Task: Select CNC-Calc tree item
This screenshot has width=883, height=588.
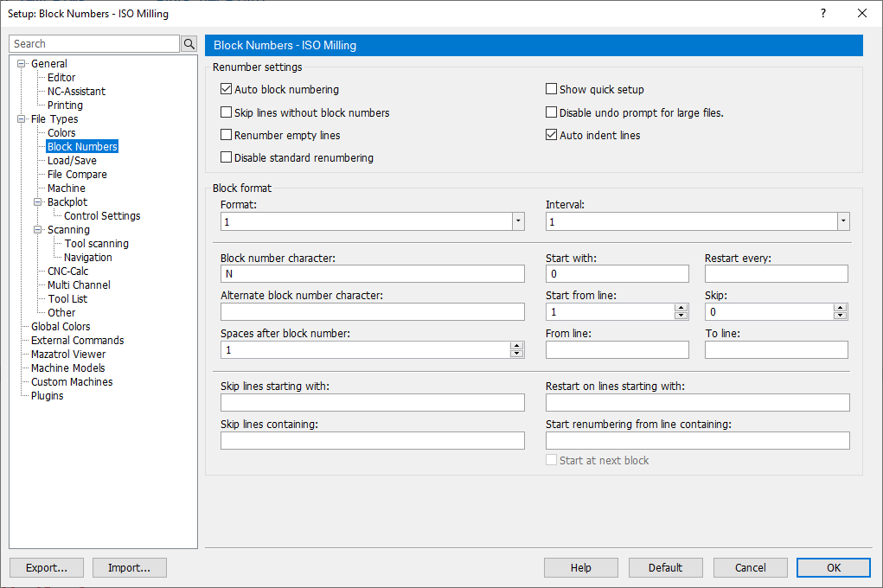Action: [67, 271]
